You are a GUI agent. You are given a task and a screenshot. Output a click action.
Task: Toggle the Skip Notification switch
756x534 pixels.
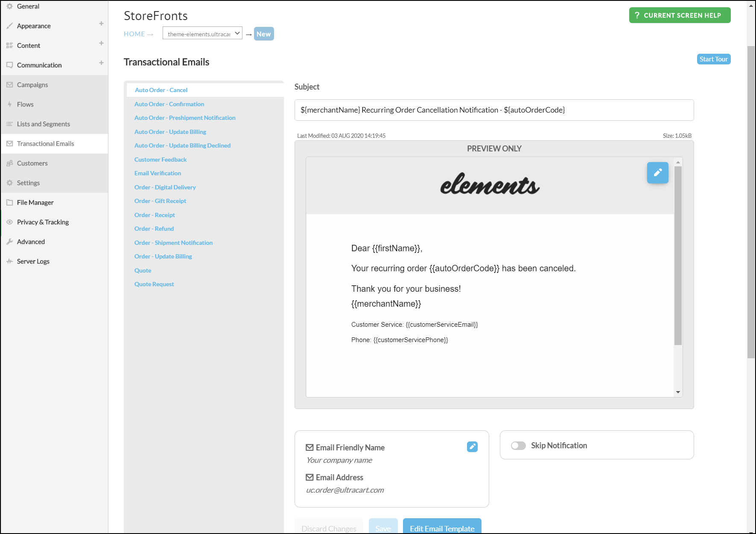518,446
